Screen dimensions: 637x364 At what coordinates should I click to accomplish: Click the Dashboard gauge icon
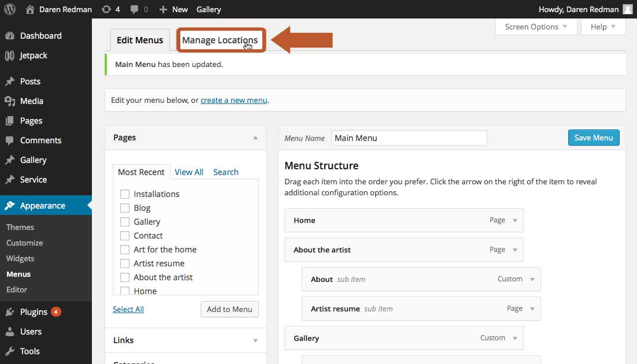tap(10, 36)
